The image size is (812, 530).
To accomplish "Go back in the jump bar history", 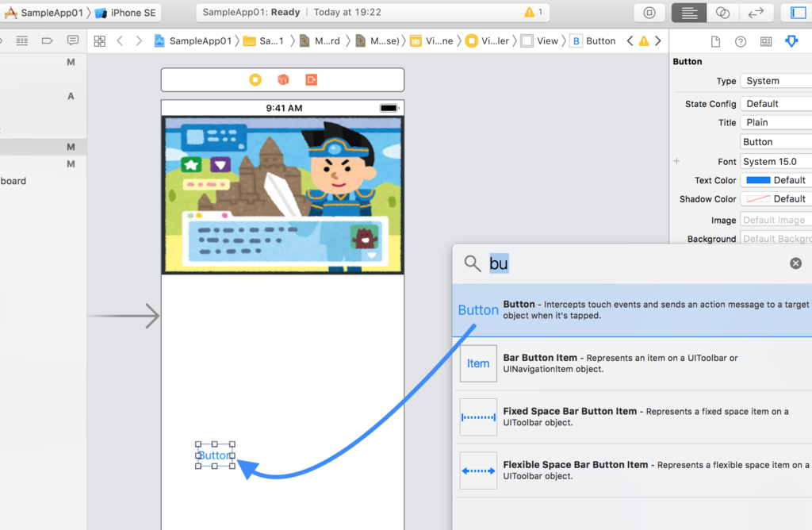I will (120, 41).
